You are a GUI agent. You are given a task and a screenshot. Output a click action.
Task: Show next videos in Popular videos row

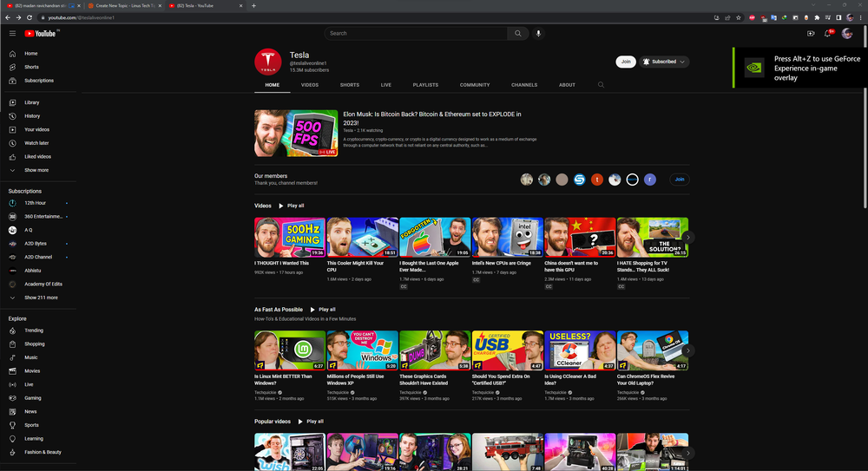(687, 453)
